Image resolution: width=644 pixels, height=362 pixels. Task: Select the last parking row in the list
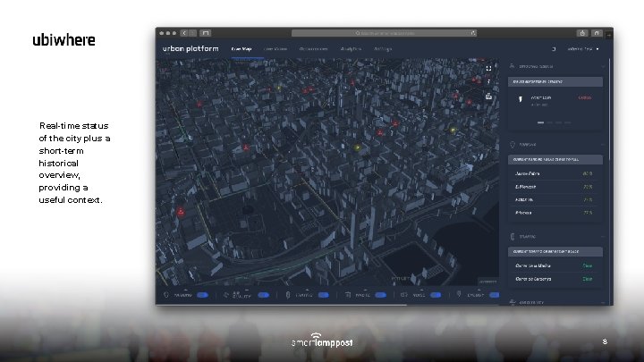(x=555, y=213)
